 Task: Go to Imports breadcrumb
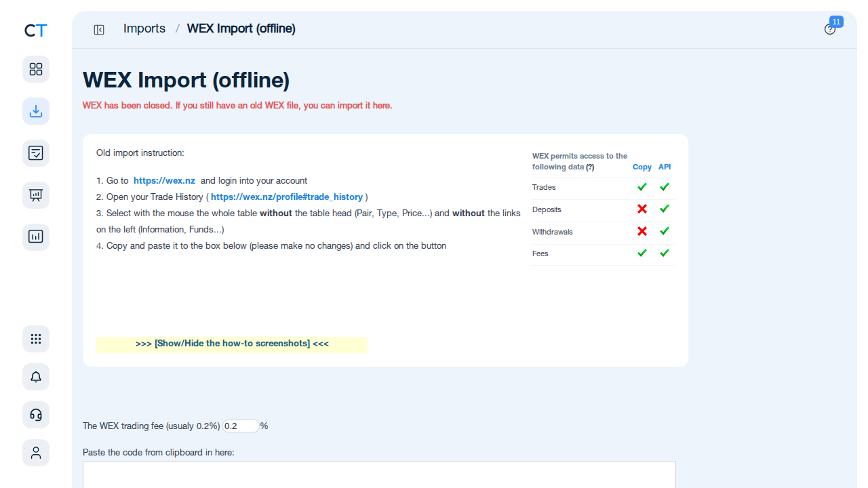tap(144, 28)
